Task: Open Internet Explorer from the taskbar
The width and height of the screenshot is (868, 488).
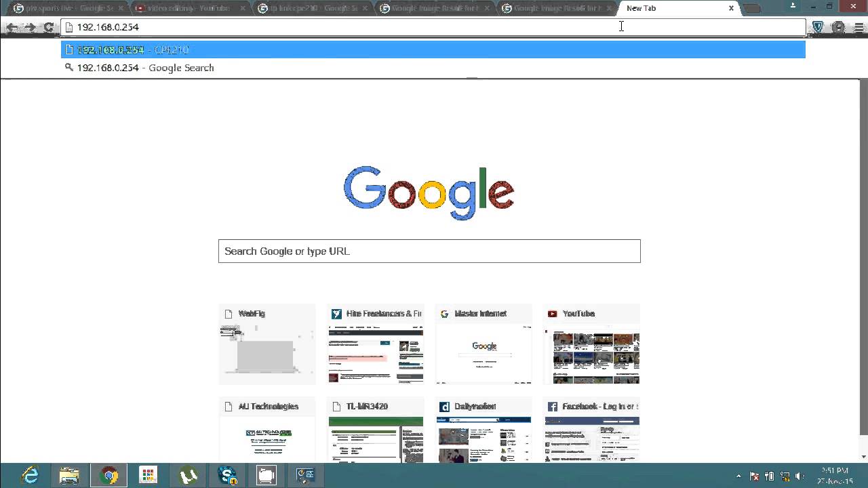Action: pyautogui.click(x=31, y=476)
